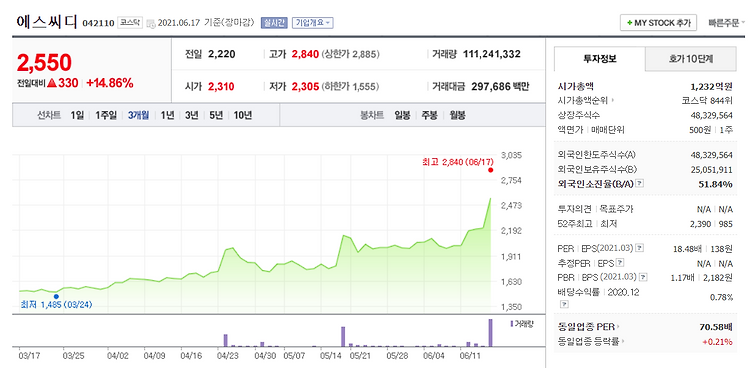Viewport: 750px width, 368px height.
Task: Select the 1주일 line chart period
Action: tap(106, 115)
